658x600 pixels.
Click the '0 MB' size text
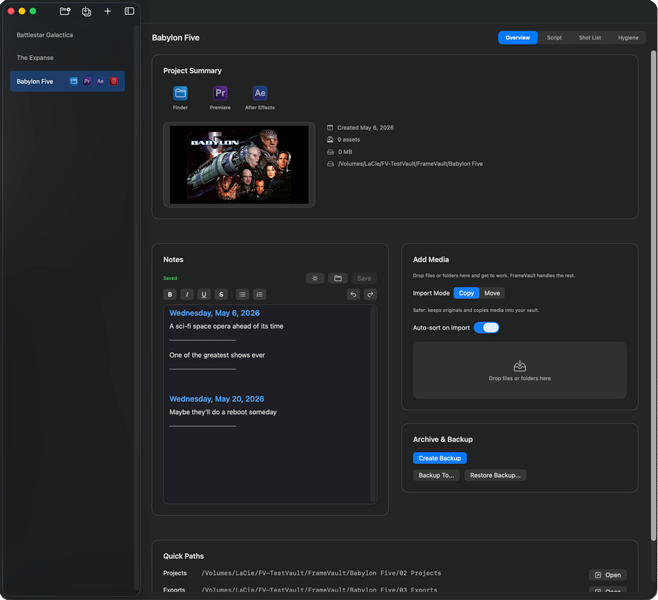[x=345, y=152]
